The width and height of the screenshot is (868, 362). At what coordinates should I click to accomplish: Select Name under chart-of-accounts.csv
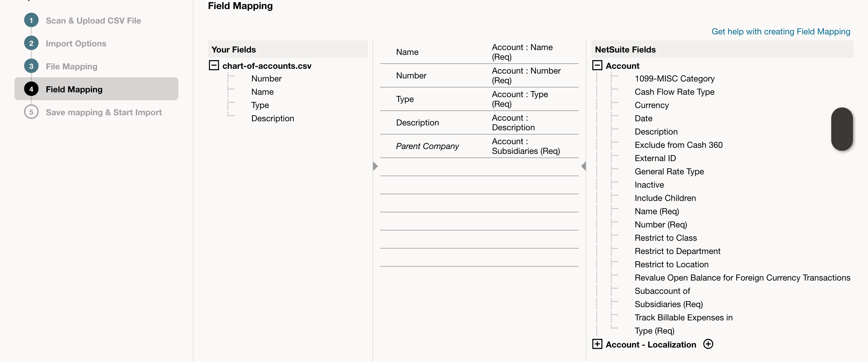(x=262, y=92)
